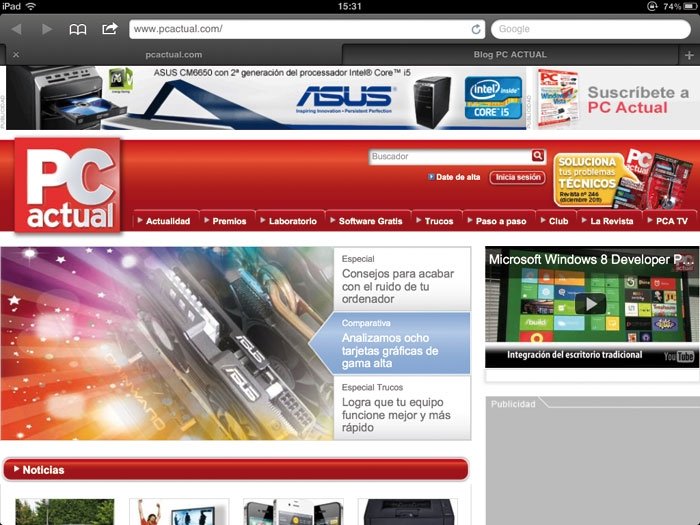
Task: Open the Suscríbete a PC Actual banner
Action: pos(616,99)
